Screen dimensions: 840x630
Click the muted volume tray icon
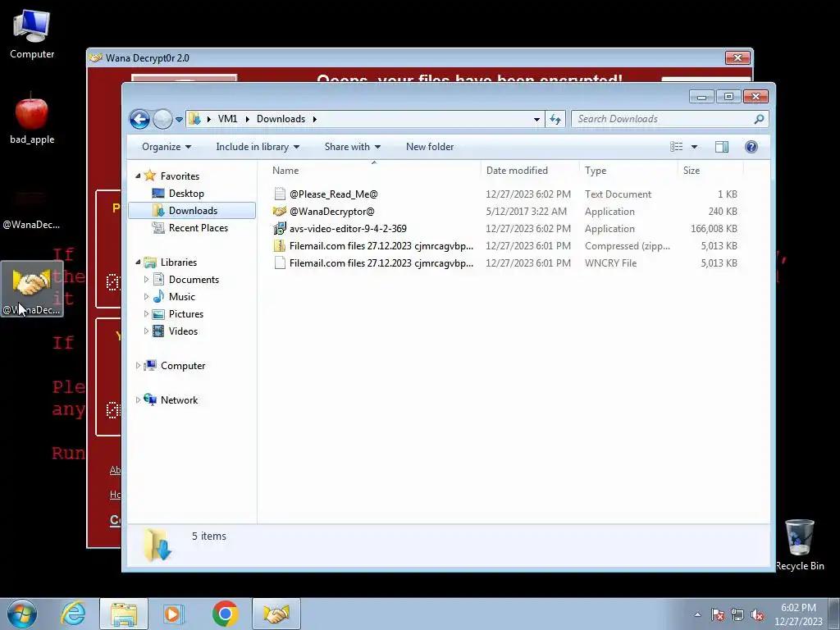tap(757, 615)
